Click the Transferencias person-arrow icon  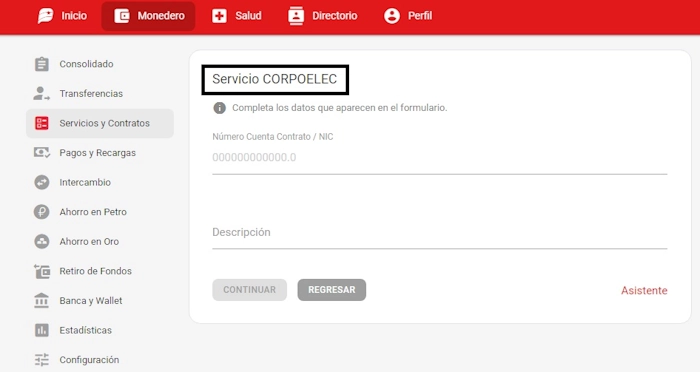pyautogui.click(x=42, y=93)
